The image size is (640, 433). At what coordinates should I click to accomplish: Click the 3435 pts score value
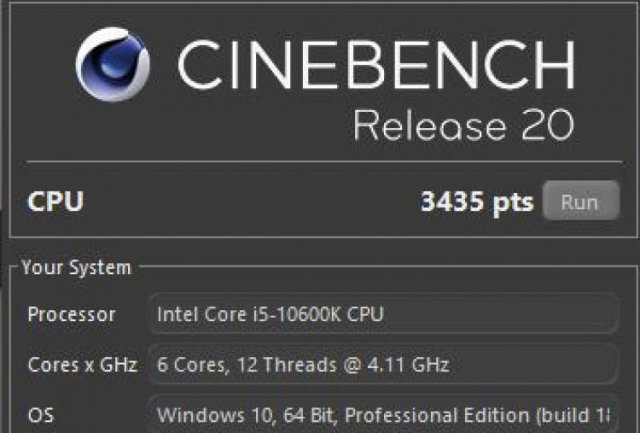pos(476,201)
